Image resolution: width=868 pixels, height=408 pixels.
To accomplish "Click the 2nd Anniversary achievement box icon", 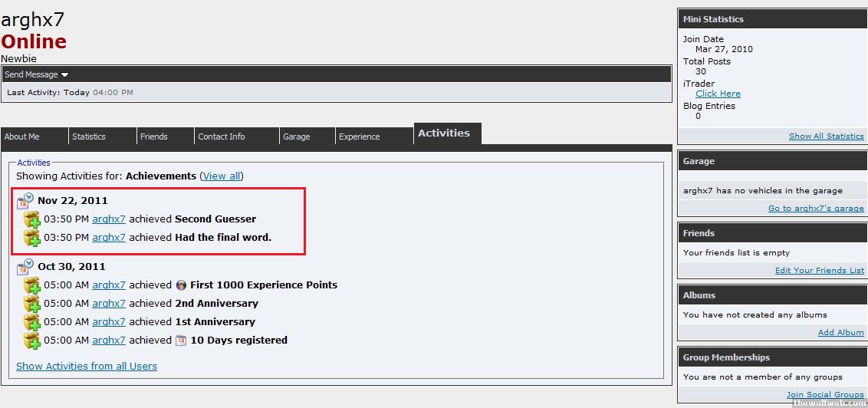I will point(31,304).
